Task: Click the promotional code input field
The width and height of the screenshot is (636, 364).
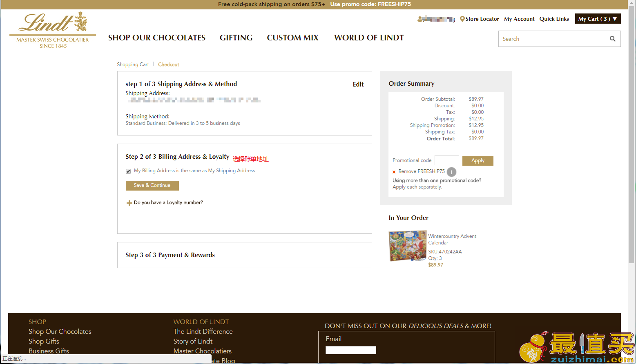Action: pyautogui.click(x=447, y=160)
